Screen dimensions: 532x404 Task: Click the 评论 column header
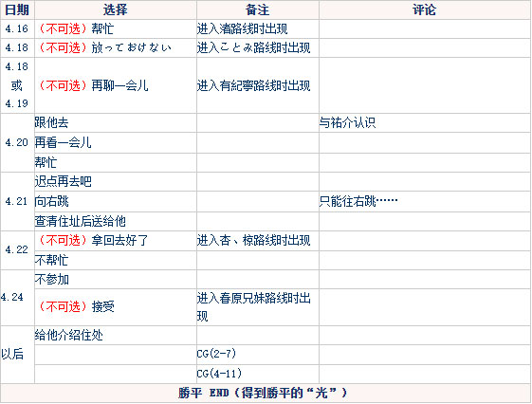425,9
